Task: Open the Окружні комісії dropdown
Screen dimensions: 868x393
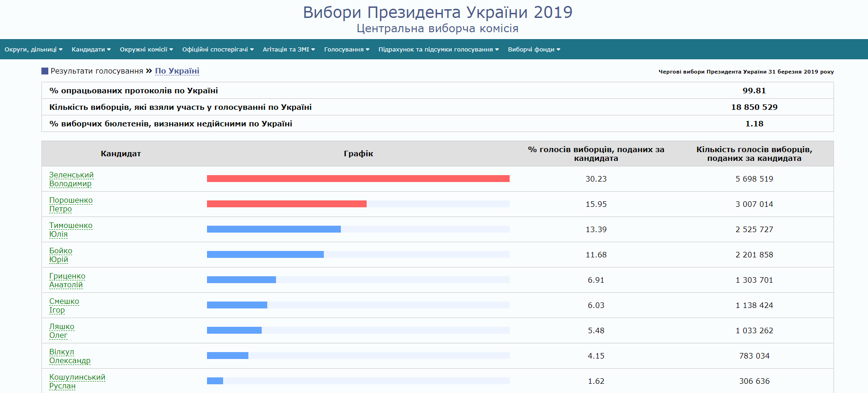Action: (146, 50)
